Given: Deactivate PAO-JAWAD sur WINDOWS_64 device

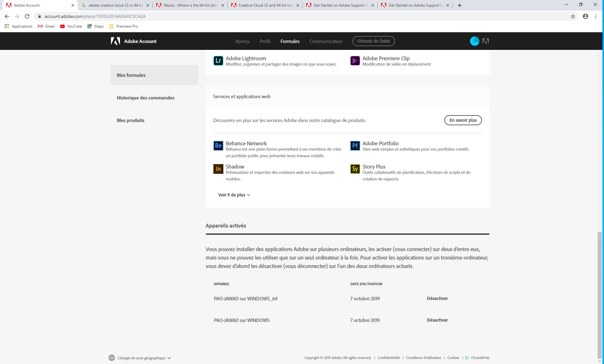Looking at the screenshot, I should coord(437,298).
